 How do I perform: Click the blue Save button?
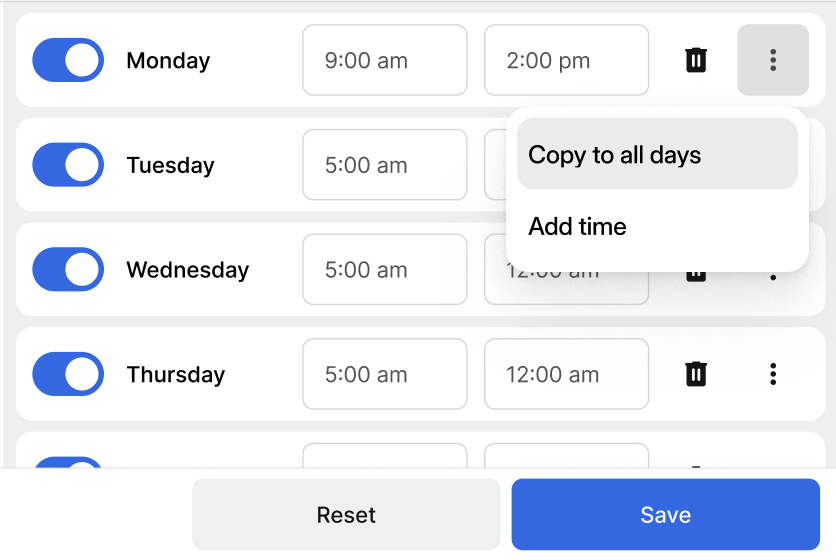click(x=665, y=515)
